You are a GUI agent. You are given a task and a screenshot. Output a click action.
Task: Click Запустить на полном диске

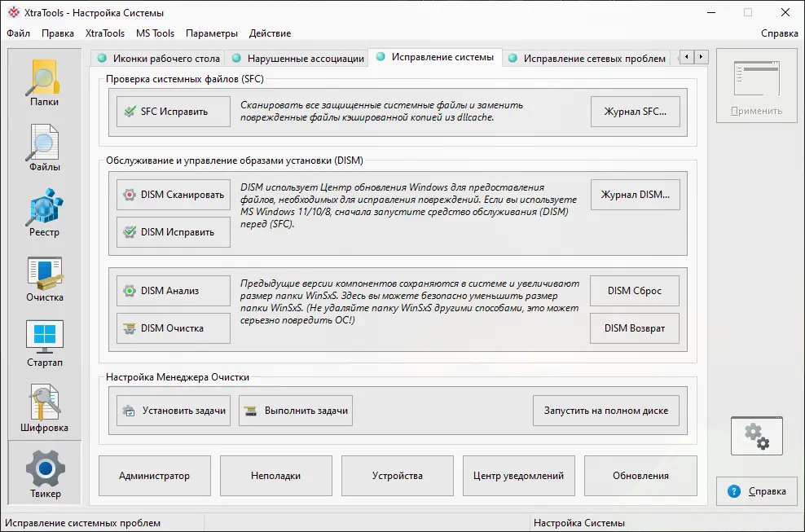(x=606, y=411)
